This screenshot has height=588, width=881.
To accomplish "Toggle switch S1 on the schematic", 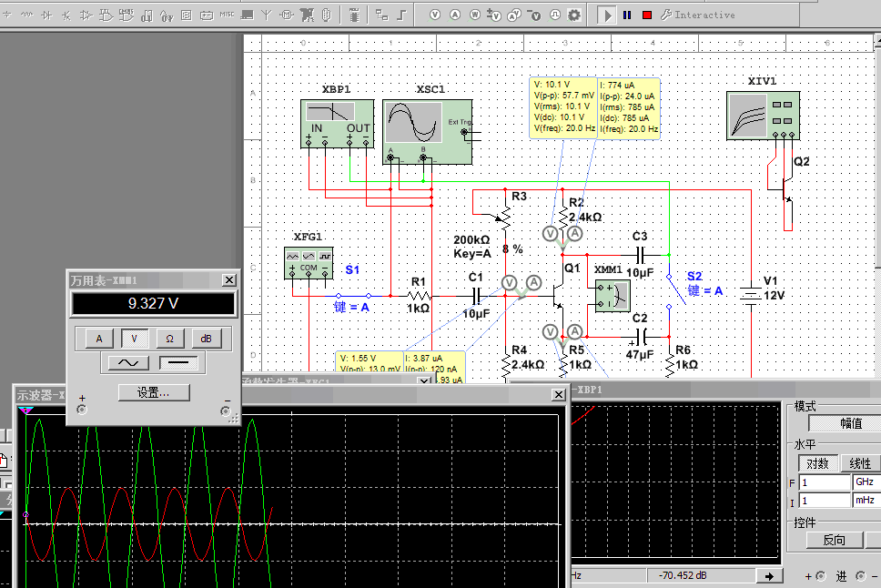I will (353, 295).
